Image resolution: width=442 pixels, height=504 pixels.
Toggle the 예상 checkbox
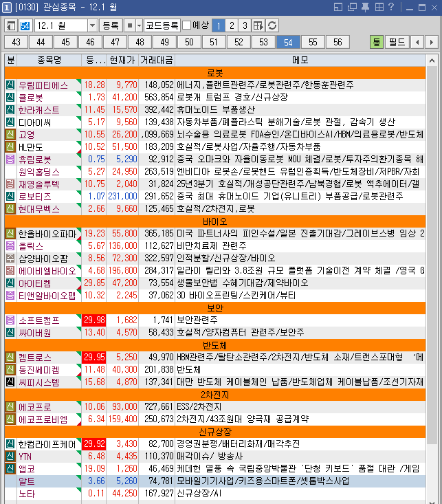point(186,25)
